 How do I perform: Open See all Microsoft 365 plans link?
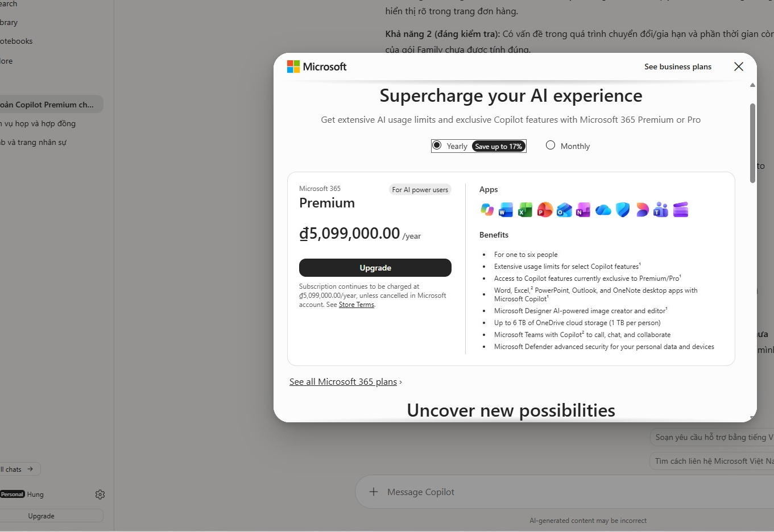coord(343,382)
